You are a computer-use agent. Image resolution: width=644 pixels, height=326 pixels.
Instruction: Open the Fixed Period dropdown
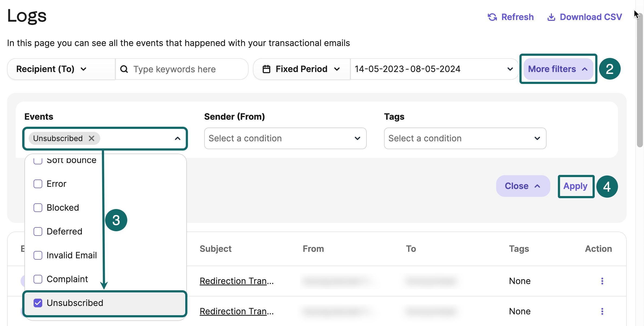pos(302,69)
